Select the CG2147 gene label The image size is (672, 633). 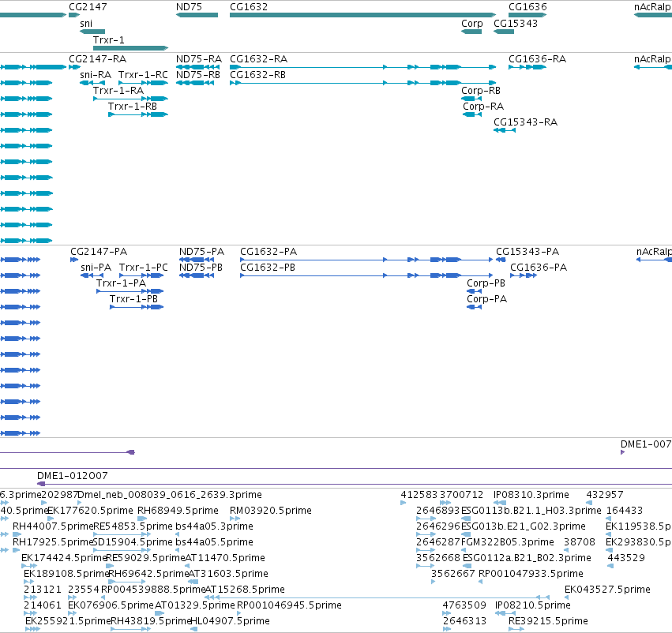[x=88, y=7]
